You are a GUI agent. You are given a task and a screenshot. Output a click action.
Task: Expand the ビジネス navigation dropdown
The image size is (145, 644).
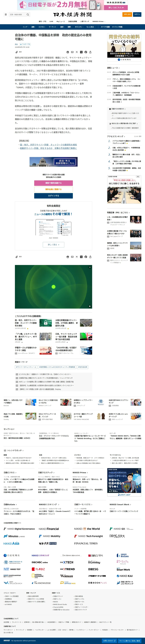click(x=42, y=27)
